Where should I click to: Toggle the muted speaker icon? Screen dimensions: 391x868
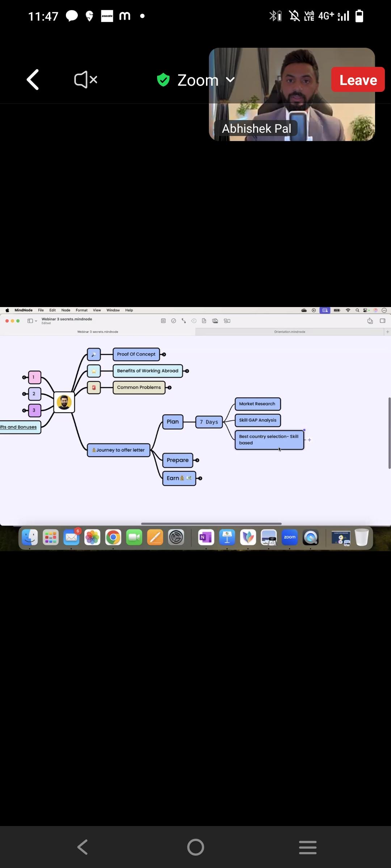pyautogui.click(x=85, y=80)
